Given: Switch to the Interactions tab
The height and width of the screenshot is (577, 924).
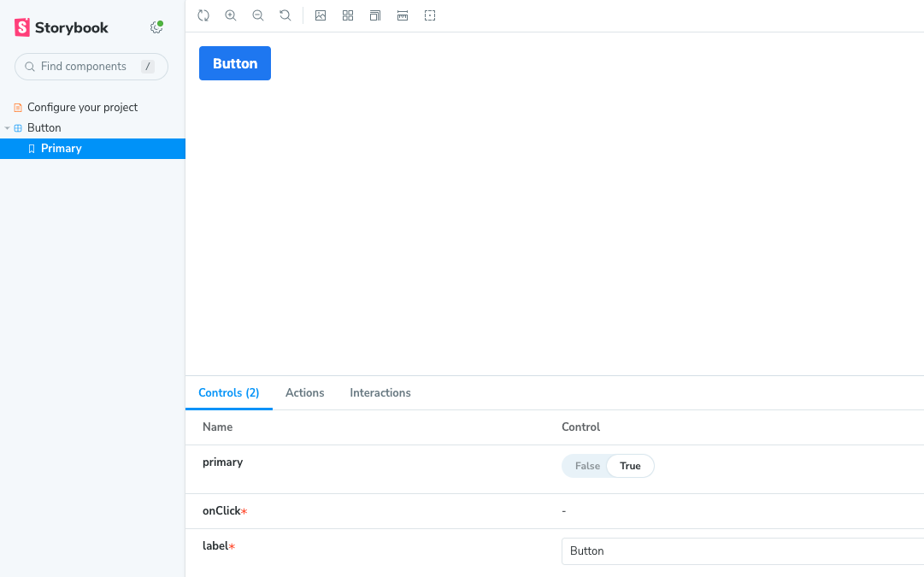Looking at the screenshot, I should click(x=380, y=393).
